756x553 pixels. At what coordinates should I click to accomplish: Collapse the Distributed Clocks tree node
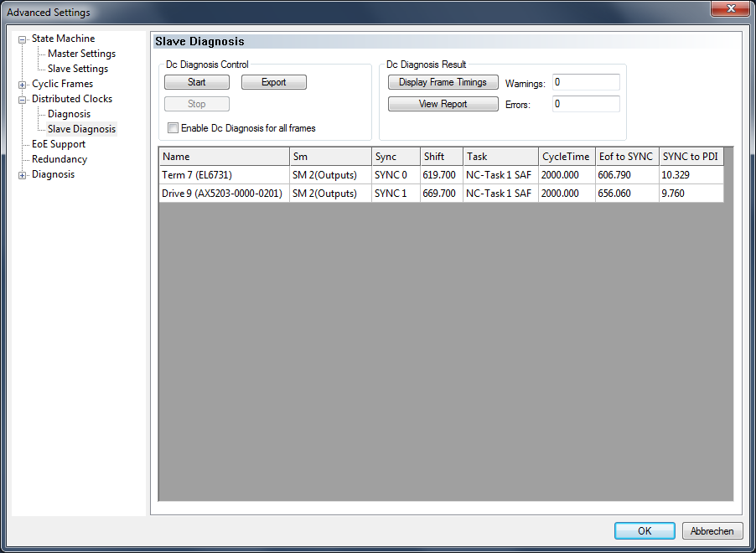click(x=23, y=100)
